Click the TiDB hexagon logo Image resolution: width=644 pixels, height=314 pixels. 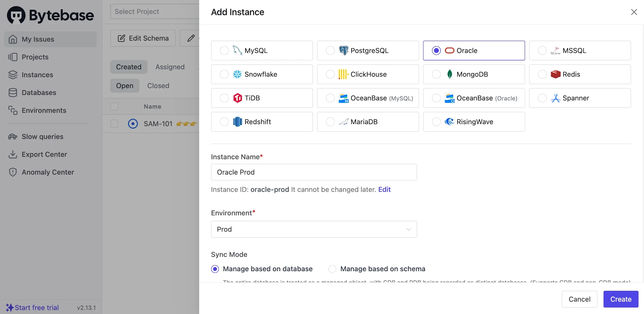(x=237, y=98)
